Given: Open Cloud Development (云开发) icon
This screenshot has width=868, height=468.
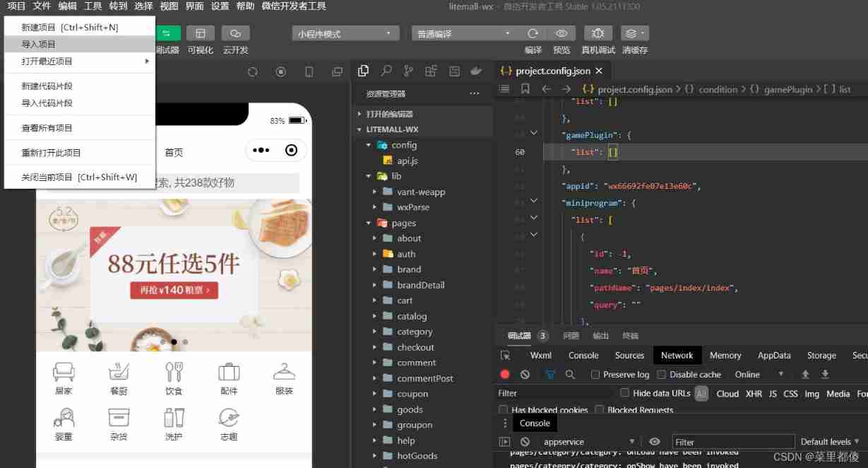Looking at the screenshot, I should click(236, 33).
